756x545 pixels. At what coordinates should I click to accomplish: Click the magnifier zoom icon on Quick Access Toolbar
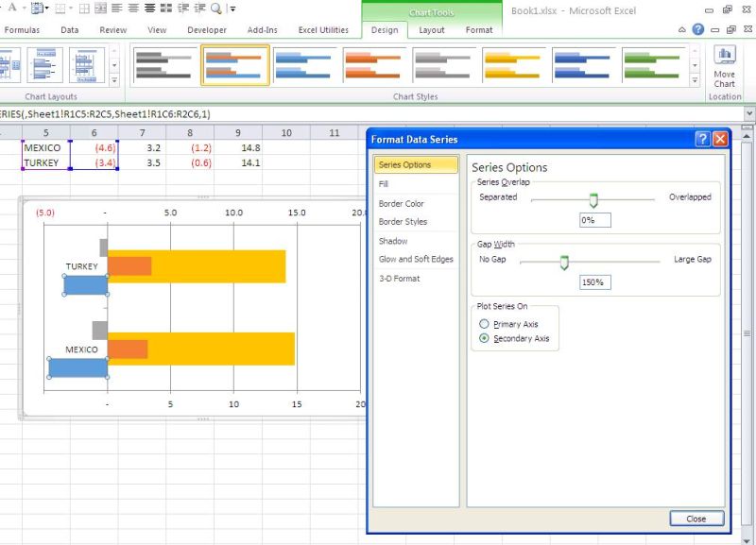(x=216, y=8)
